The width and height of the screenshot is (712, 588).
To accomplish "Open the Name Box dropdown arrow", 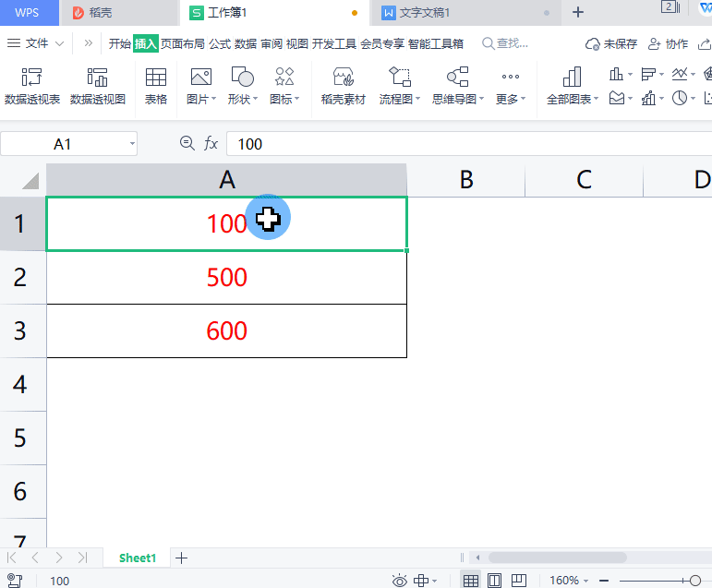I will tap(133, 143).
